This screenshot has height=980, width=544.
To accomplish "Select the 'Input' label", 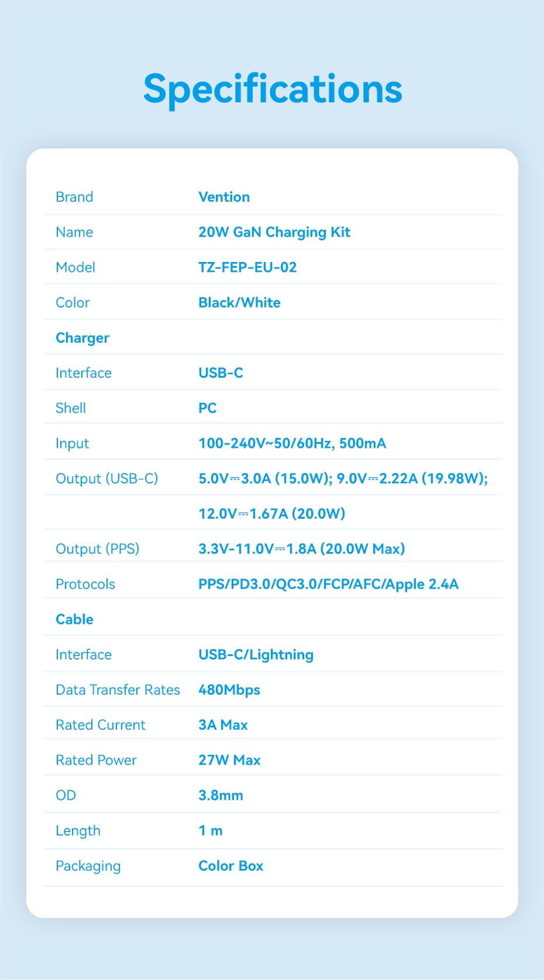I will coord(72,444).
